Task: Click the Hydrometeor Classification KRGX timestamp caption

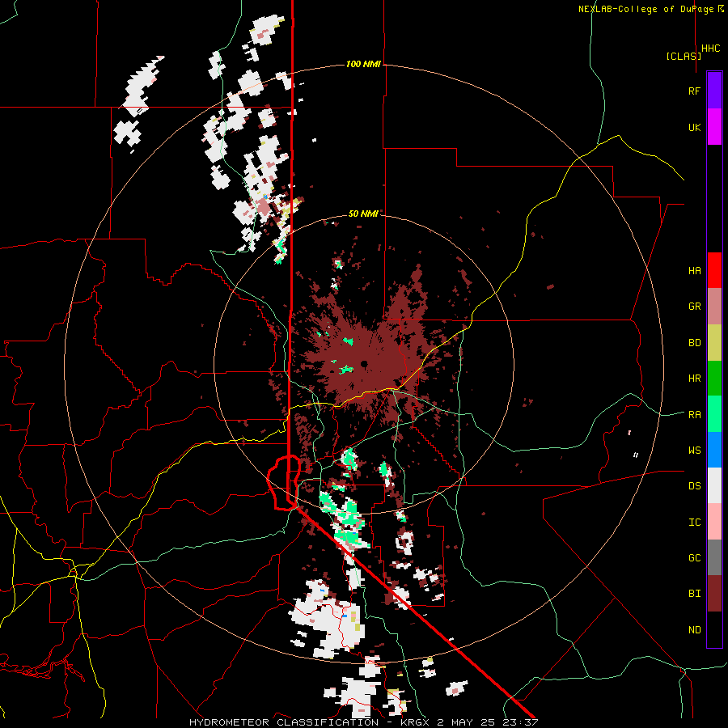Action: (363, 722)
